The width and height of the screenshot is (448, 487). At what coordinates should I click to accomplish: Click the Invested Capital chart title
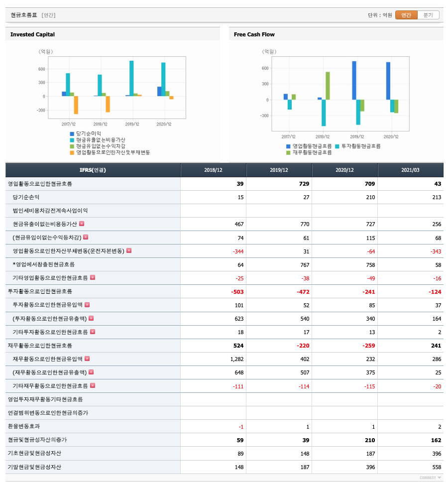coord(32,34)
